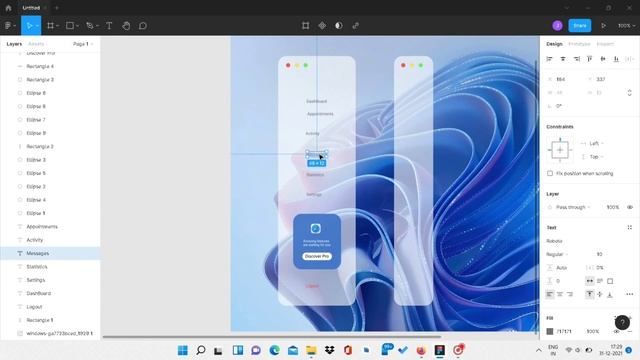Open text styles four-dot icon
This screenshot has width=640, height=360.
pyautogui.click(x=629, y=227)
